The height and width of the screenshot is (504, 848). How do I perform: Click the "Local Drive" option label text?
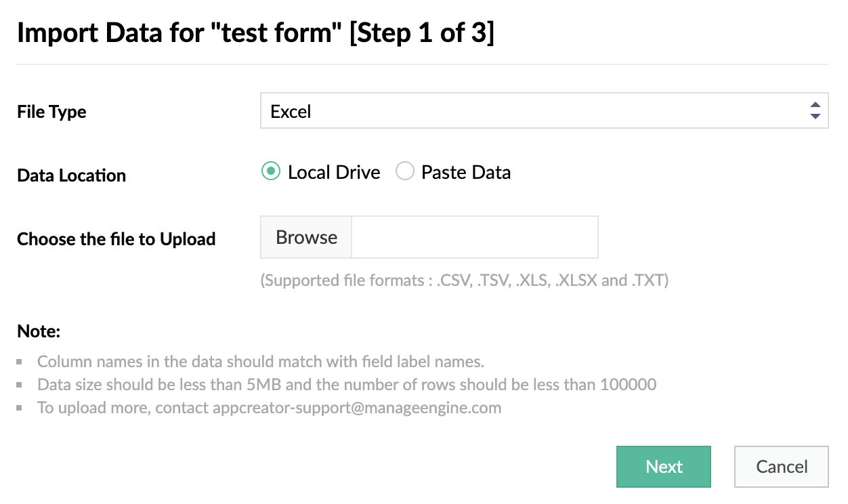(334, 172)
